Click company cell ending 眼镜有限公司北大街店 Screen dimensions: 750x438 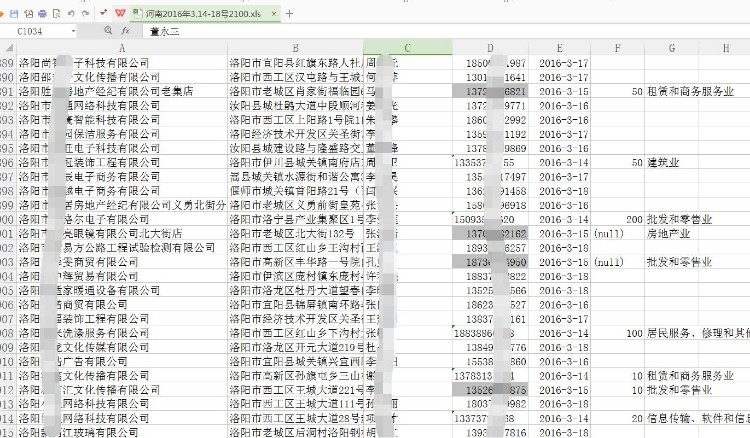coord(122,234)
